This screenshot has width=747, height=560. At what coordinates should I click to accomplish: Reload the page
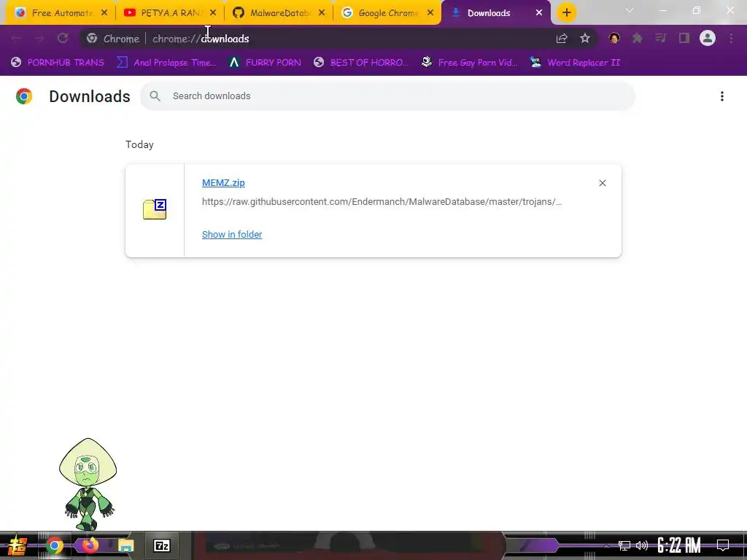tap(63, 39)
